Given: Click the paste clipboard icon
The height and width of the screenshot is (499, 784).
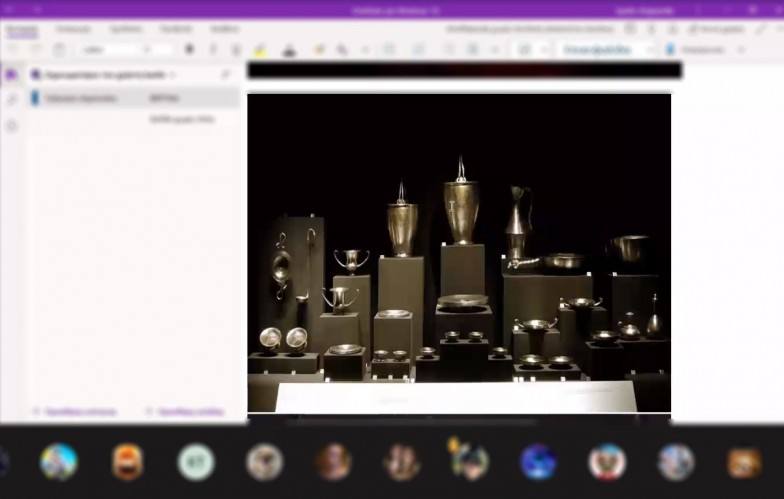Looking at the screenshot, I should pyautogui.click(x=60, y=49).
